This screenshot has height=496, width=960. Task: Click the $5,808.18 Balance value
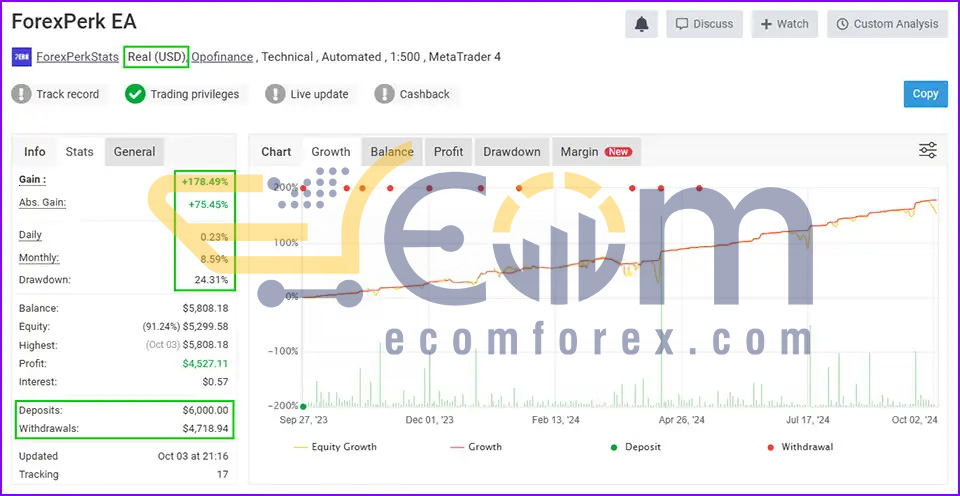point(205,309)
